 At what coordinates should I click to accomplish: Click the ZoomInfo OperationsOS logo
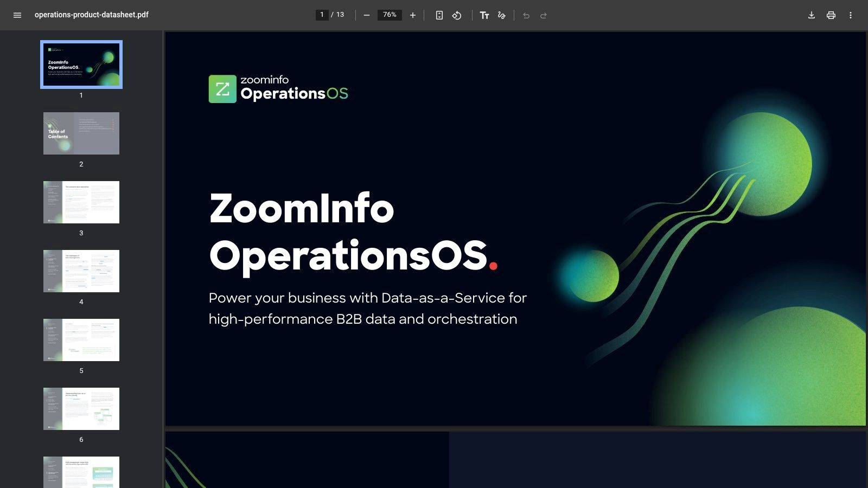[278, 88]
